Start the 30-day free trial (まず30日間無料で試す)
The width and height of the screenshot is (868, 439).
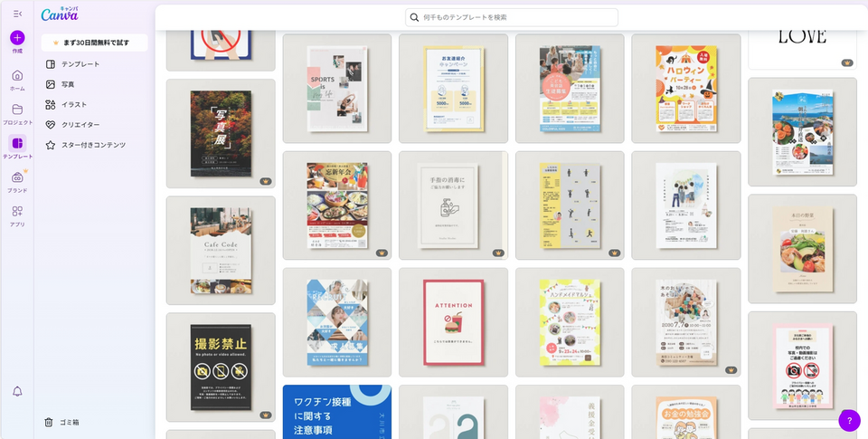click(x=94, y=43)
